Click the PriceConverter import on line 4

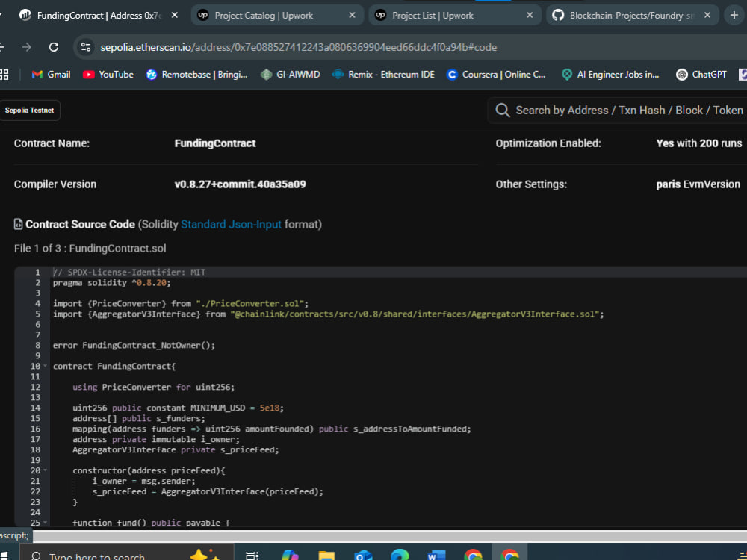pyautogui.click(x=181, y=304)
